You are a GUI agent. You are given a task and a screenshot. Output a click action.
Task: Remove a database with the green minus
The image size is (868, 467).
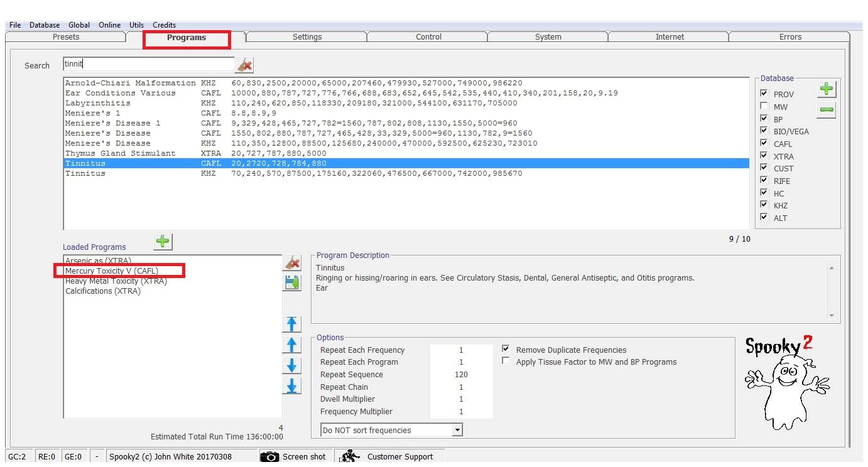(827, 110)
